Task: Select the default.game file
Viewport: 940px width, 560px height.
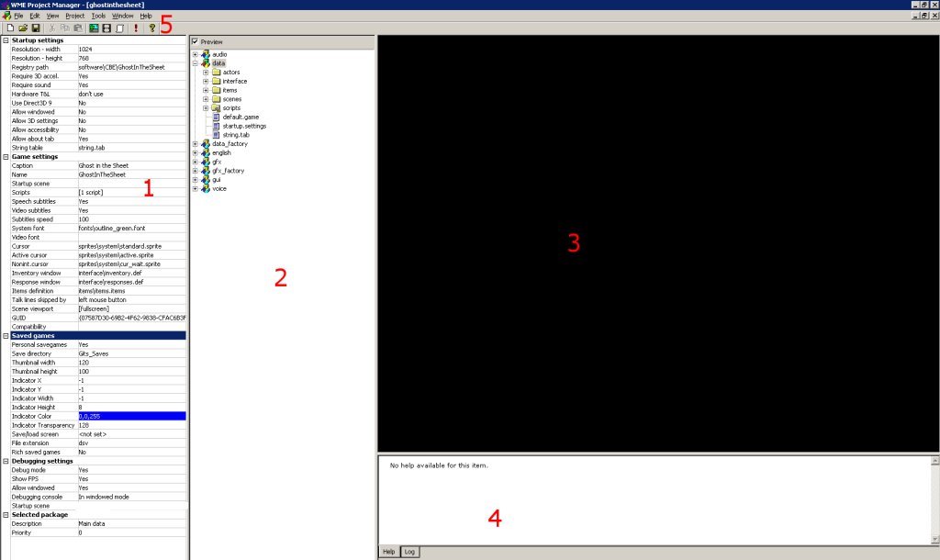Action: click(241, 117)
